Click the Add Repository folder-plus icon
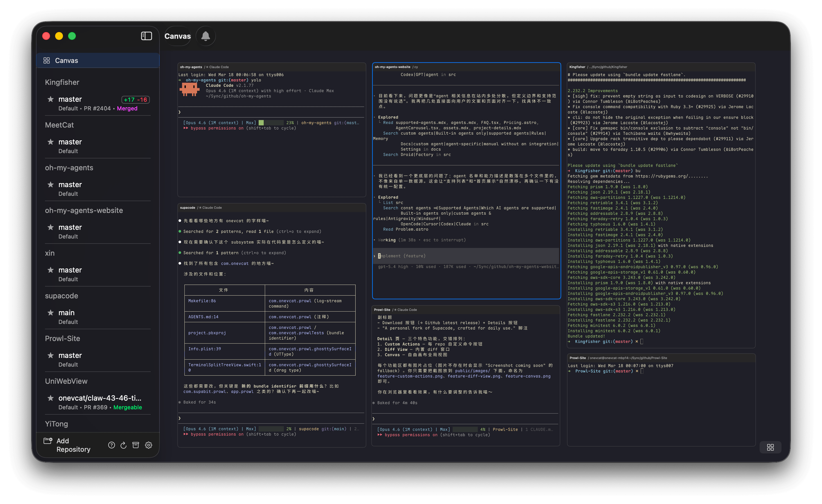 pyautogui.click(x=48, y=441)
